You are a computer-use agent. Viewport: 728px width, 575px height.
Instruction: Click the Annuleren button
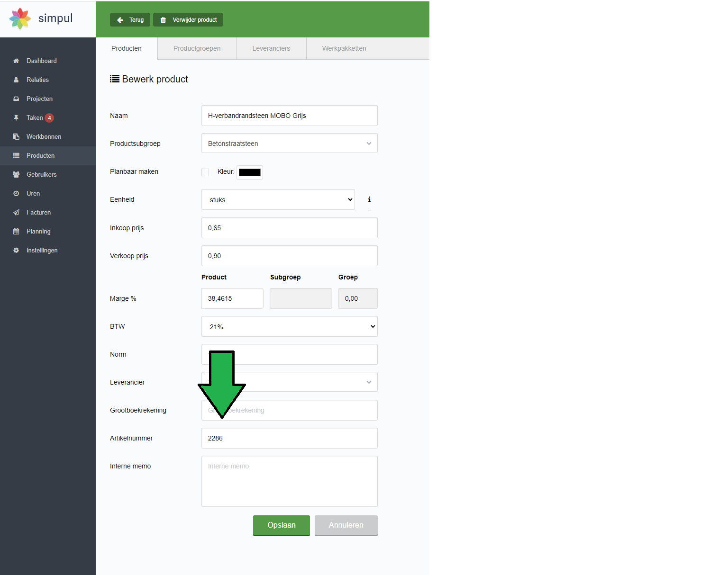346,525
